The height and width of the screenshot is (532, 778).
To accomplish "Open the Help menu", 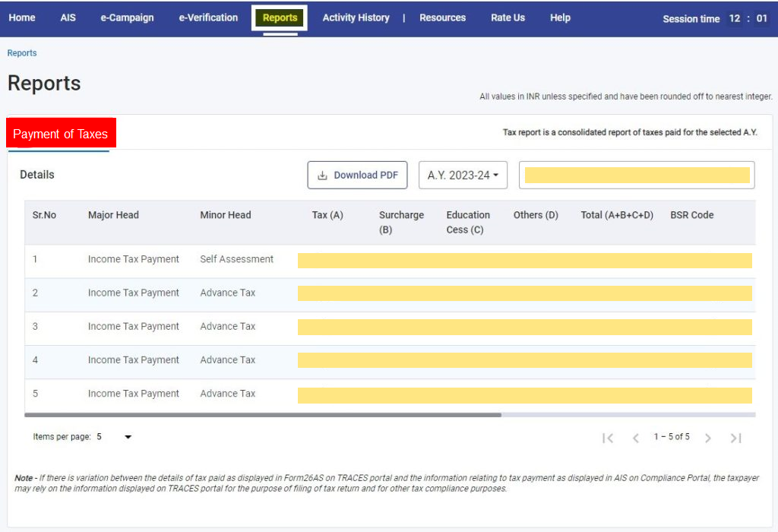I will pos(560,17).
